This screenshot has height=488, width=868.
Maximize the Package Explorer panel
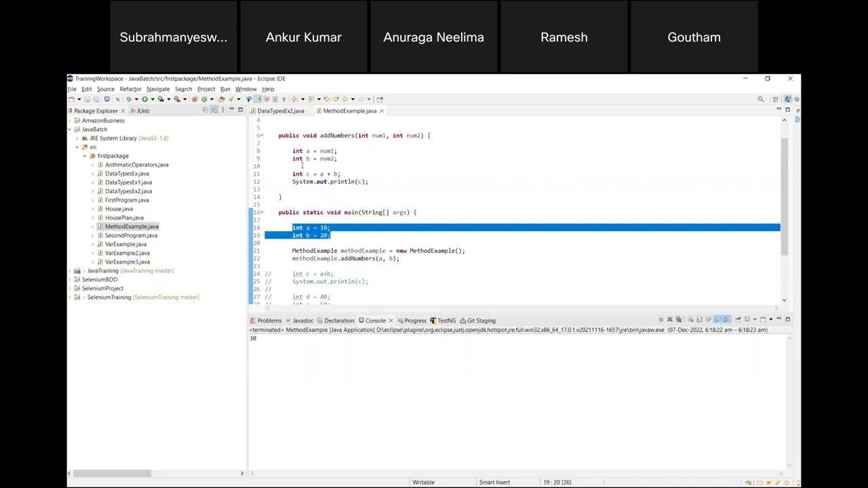click(240, 109)
